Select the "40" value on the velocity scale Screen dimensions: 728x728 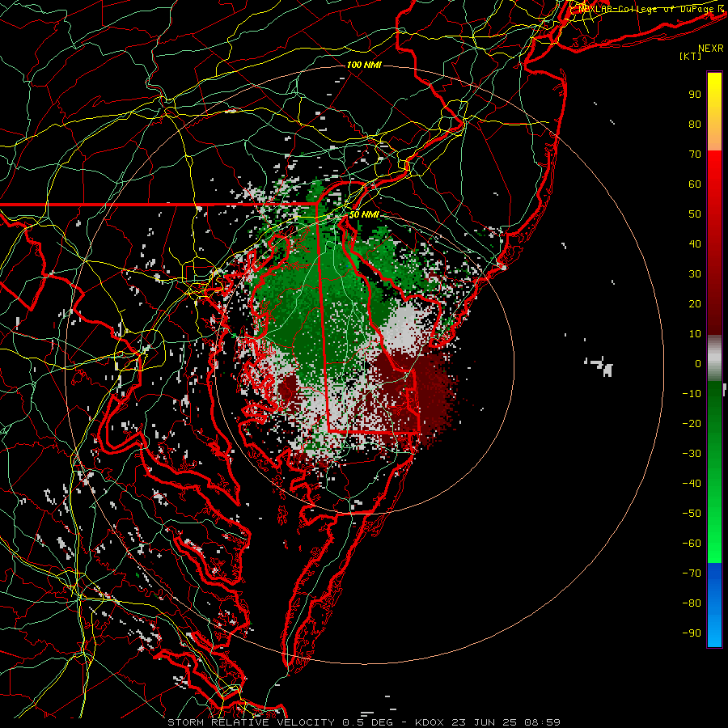[x=695, y=244]
